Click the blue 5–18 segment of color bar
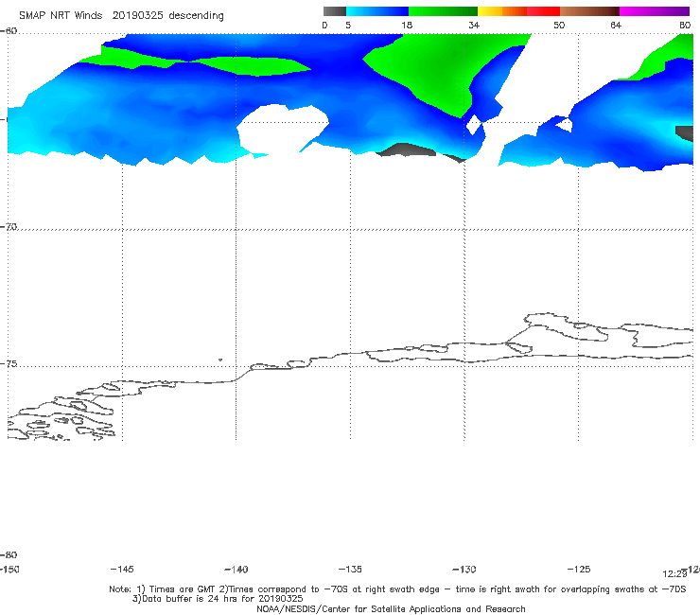This screenshot has height=615, width=700. point(377,11)
